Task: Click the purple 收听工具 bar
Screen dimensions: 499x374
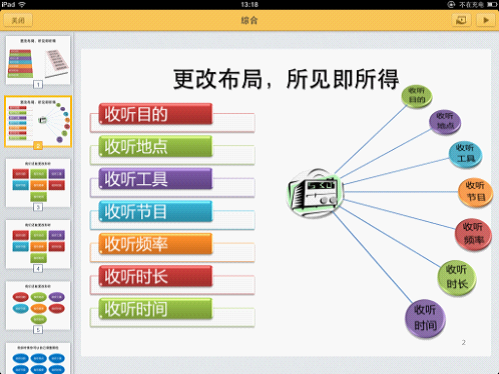Action: [155, 179]
